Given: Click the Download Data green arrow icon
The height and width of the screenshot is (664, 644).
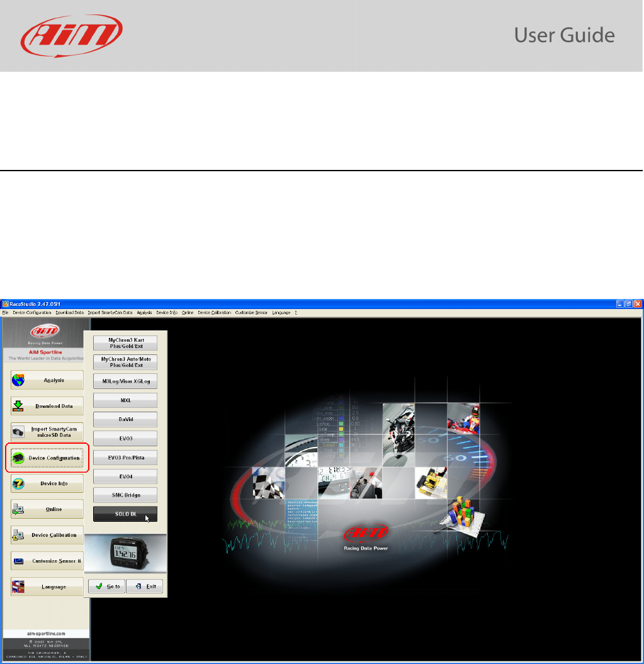Looking at the screenshot, I should click(18, 406).
